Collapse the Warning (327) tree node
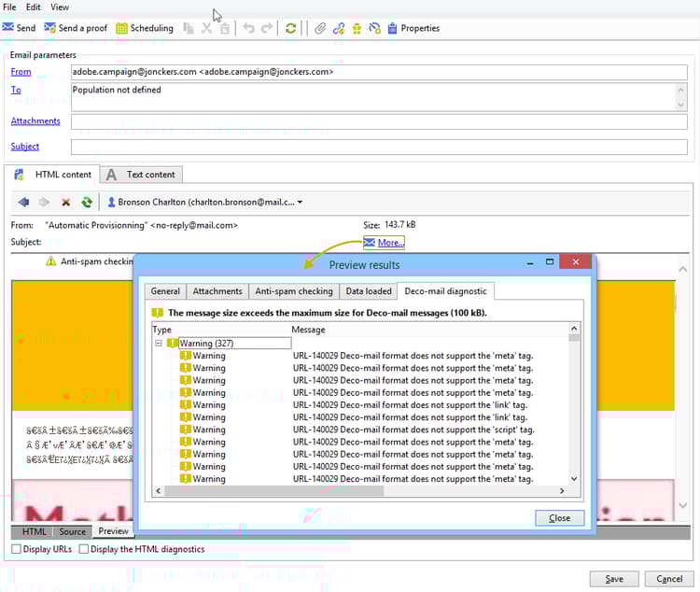Viewport: 700px width, 592px height. click(x=159, y=343)
